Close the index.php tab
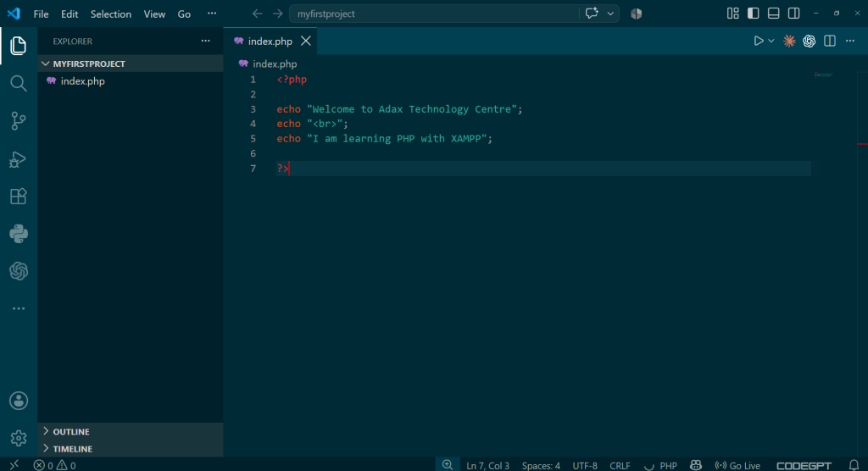Viewport: 868px width, 471px height. tap(305, 41)
